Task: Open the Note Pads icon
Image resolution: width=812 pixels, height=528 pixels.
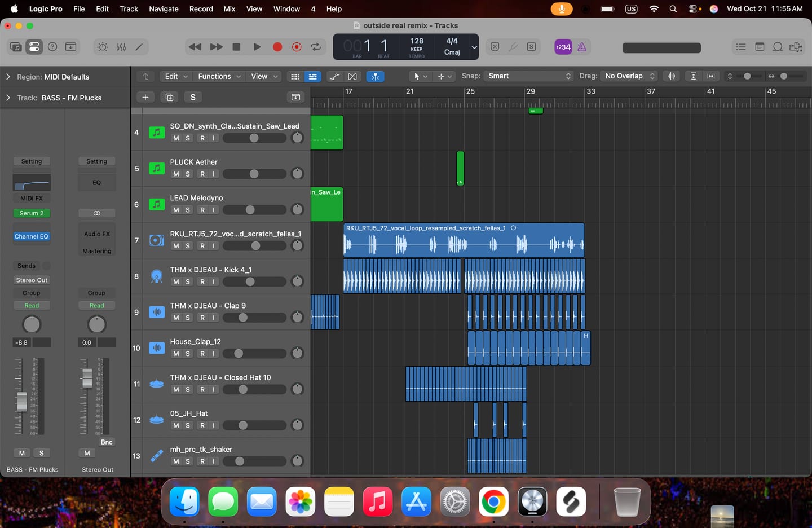Action: coord(760,47)
